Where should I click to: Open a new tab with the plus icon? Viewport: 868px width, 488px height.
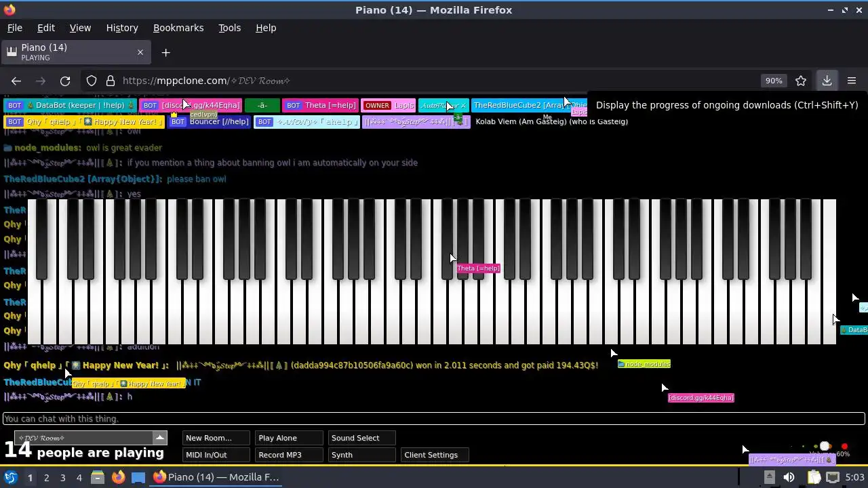(x=165, y=52)
